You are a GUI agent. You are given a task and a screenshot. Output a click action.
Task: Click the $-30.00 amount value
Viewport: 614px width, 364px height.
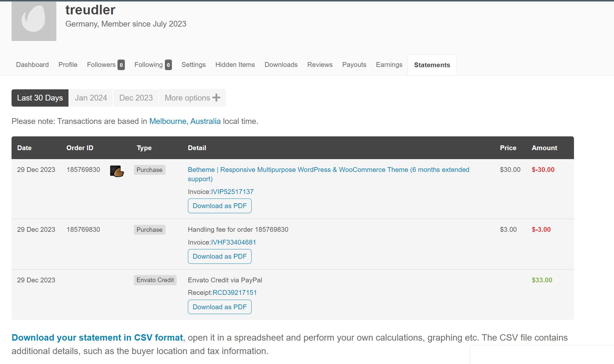pyautogui.click(x=543, y=170)
